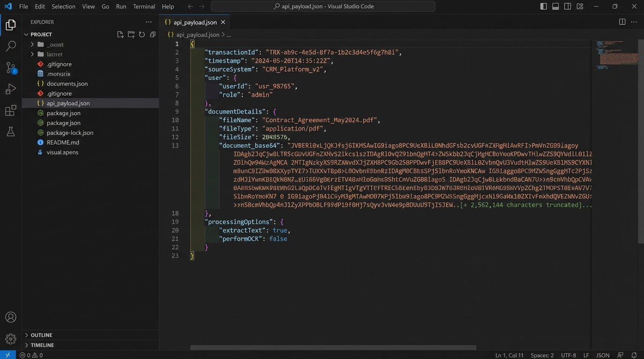
Task: Toggle the Secondary Side Bar
Action: click(567, 6)
